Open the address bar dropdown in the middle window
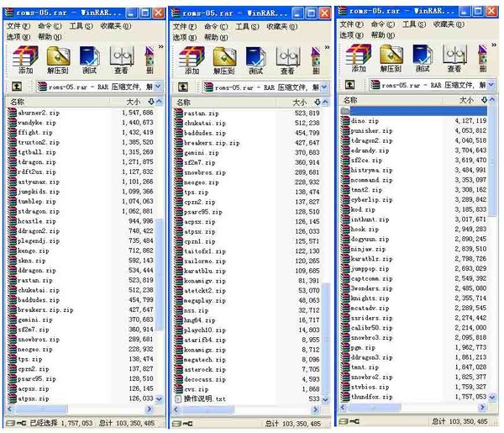The height and width of the screenshot is (433, 504). click(324, 87)
